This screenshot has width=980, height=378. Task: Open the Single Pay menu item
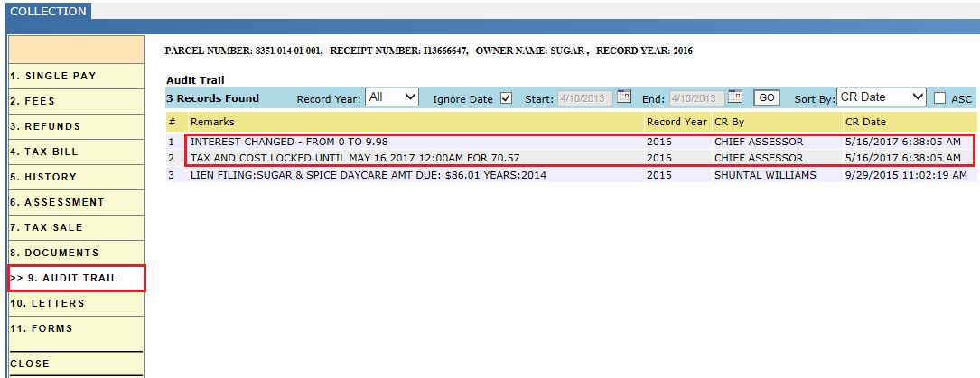[76, 76]
